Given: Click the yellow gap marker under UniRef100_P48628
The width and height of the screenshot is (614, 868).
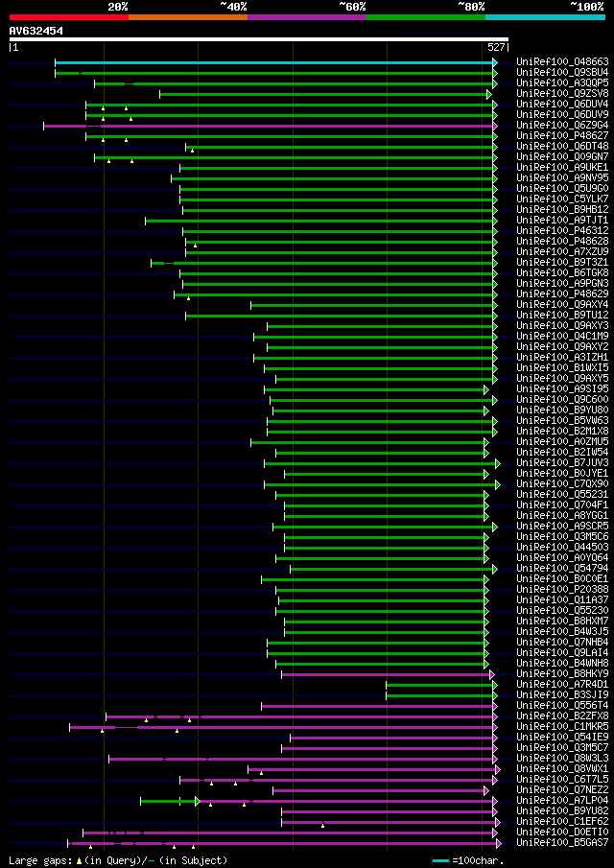Looking at the screenshot, I should pos(195,246).
